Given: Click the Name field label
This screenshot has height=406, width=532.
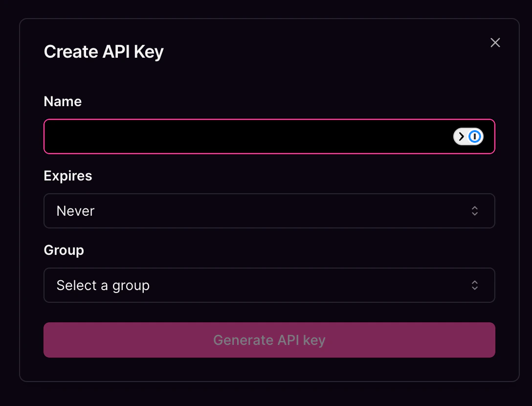Looking at the screenshot, I should click(x=63, y=101).
